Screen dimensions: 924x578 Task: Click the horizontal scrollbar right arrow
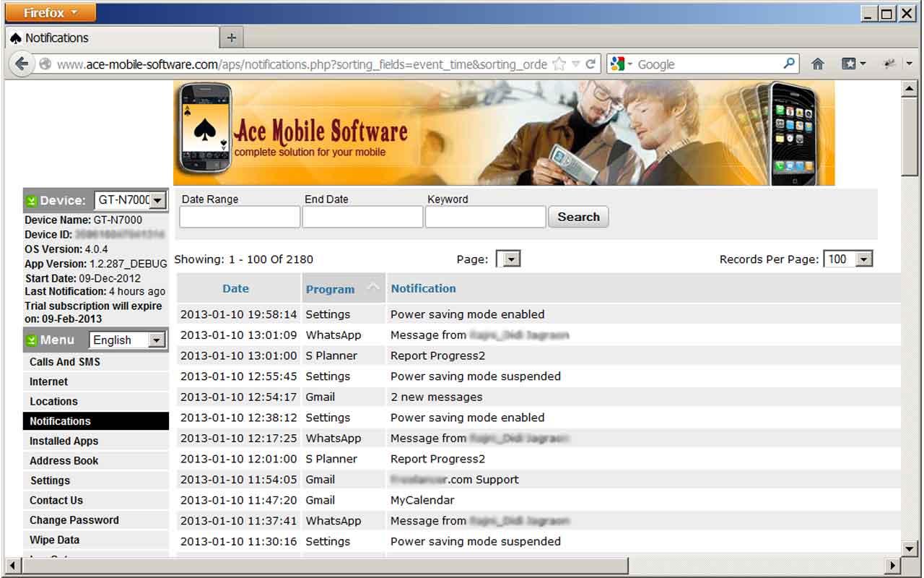(894, 565)
